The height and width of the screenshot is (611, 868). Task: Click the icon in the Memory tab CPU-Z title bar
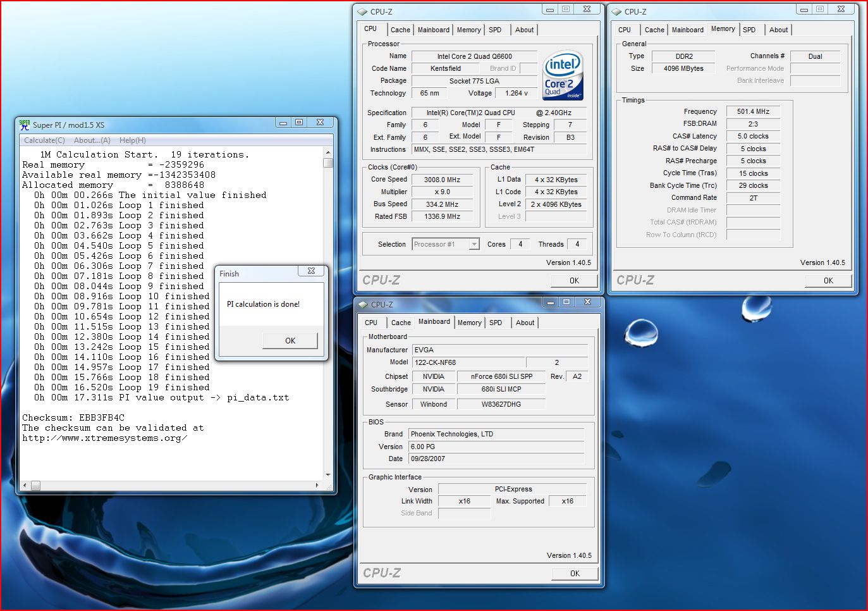point(616,11)
